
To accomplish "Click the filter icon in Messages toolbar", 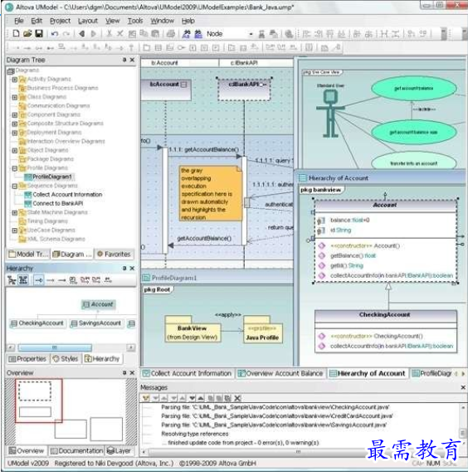I will point(146,398).
